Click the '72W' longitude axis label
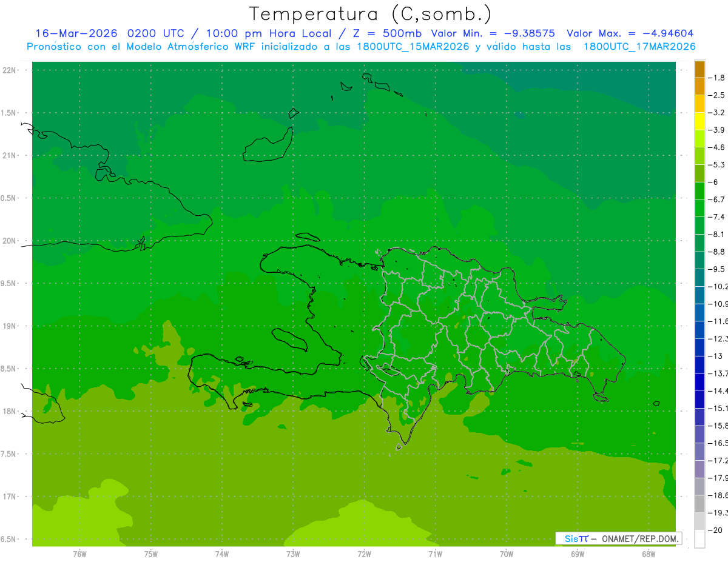The image size is (728, 562). click(x=364, y=554)
